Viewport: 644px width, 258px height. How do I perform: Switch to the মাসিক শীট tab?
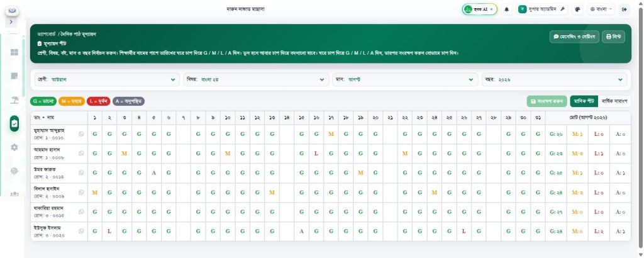click(x=584, y=101)
